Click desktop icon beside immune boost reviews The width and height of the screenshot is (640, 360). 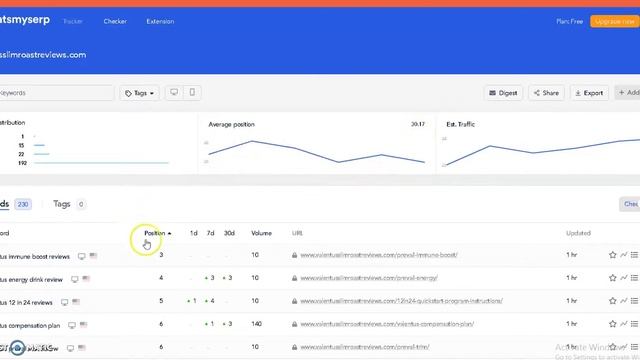click(x=82, y=256)
